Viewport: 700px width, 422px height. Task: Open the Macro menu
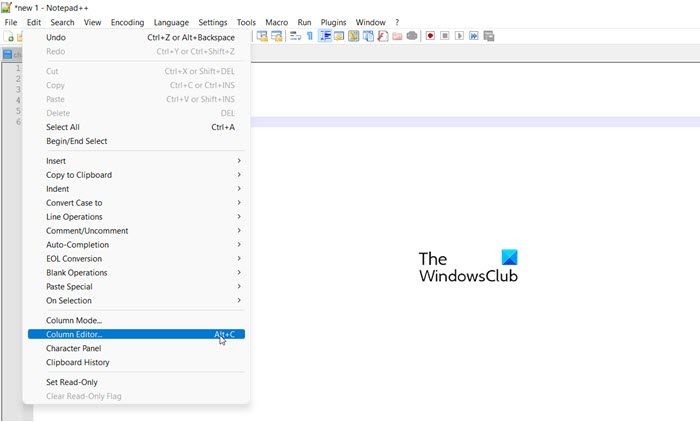click(276, 22)
